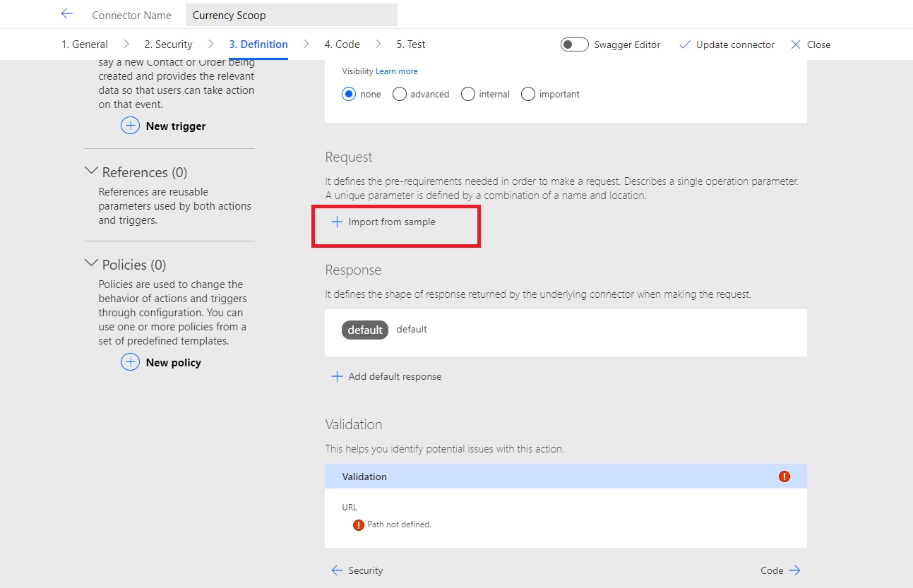
Task: Open the Visibility 'Learn more' link
Action: coord(396,71)
